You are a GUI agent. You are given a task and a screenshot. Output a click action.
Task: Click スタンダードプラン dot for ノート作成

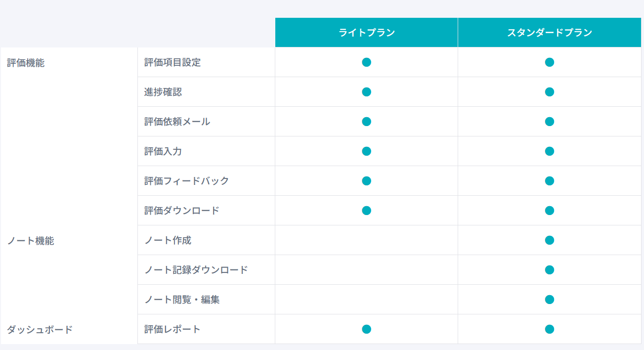[x=549, y=240]
